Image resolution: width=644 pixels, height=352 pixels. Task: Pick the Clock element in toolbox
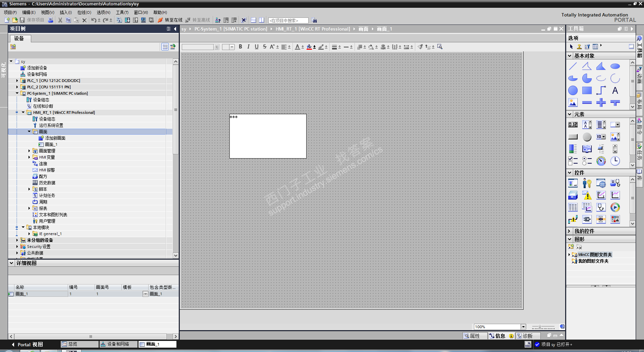(615, 161)
